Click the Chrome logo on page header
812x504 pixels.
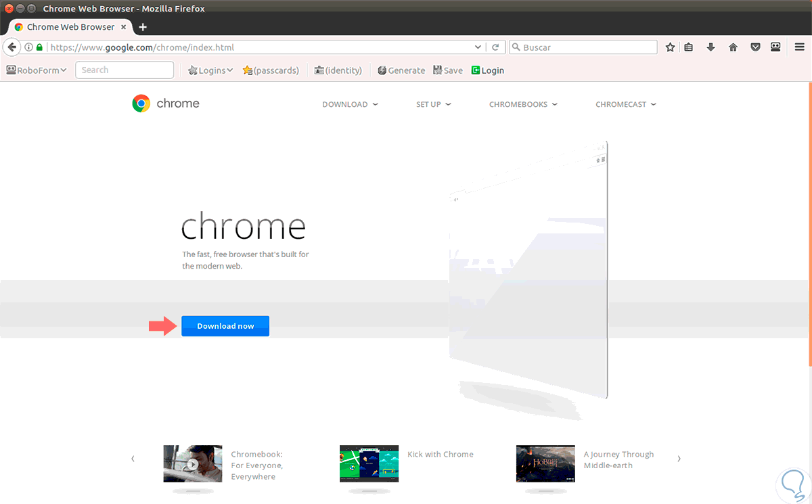(x=166, y=104)
